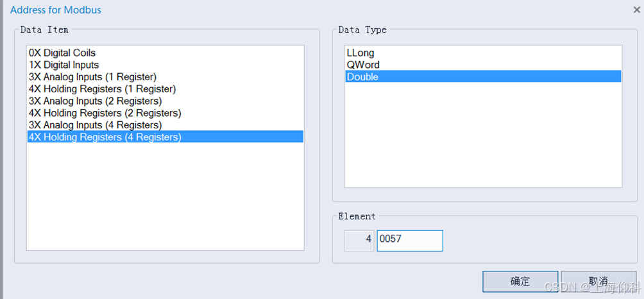Confirm with the 确定 button

pyautogui.click(x=520, y=281)
